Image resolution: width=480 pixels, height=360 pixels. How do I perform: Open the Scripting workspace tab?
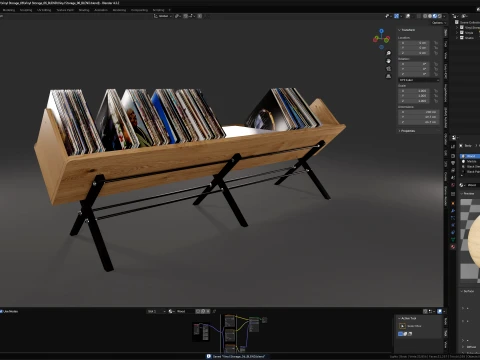pos(158,10)
